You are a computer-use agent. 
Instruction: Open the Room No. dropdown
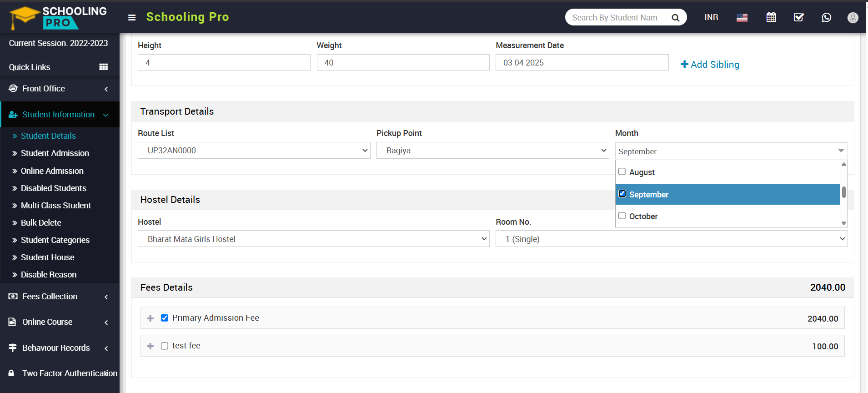coord(672,239)
